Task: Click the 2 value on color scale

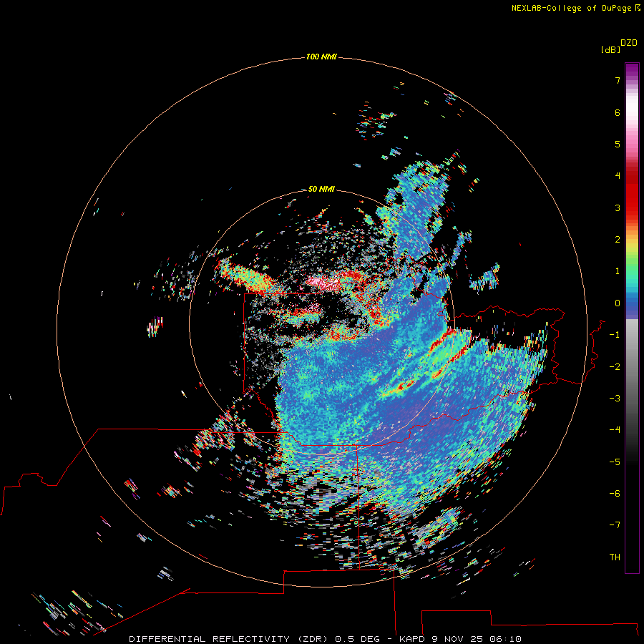Action: tap(618, 240)
